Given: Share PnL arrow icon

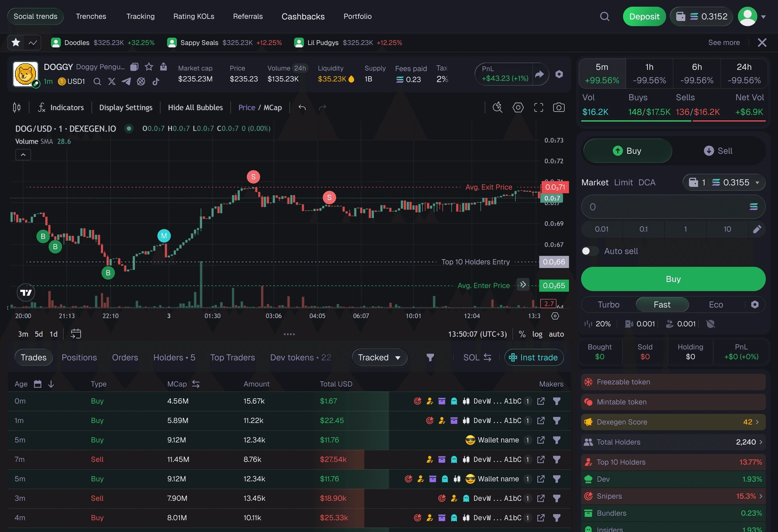Looking at the screenshot, I should [540, 74].
